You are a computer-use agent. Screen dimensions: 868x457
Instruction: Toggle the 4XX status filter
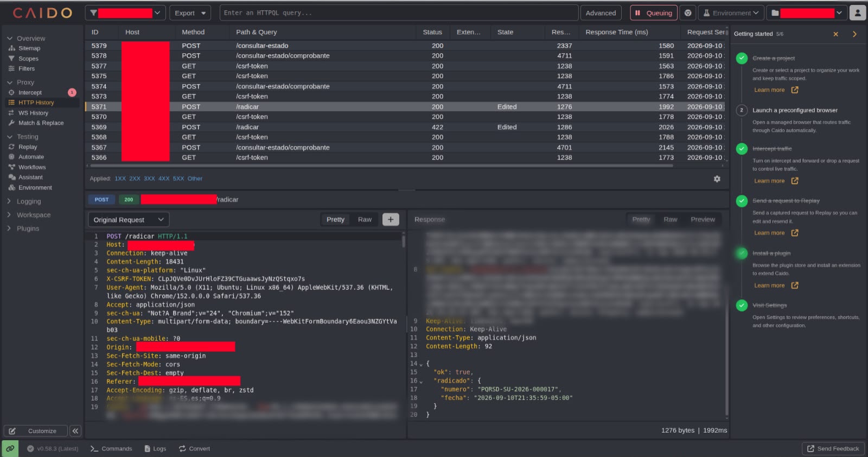point(164,179)
